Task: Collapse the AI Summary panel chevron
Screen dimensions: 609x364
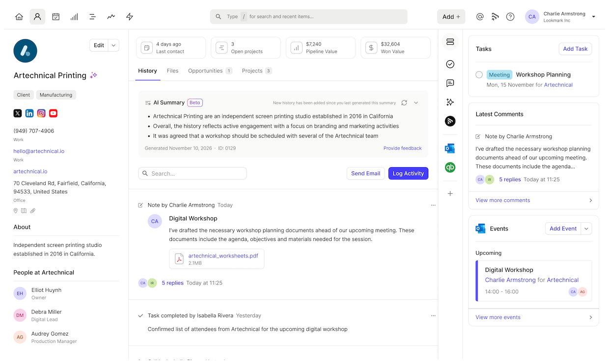Action: [x=415, y=103]
